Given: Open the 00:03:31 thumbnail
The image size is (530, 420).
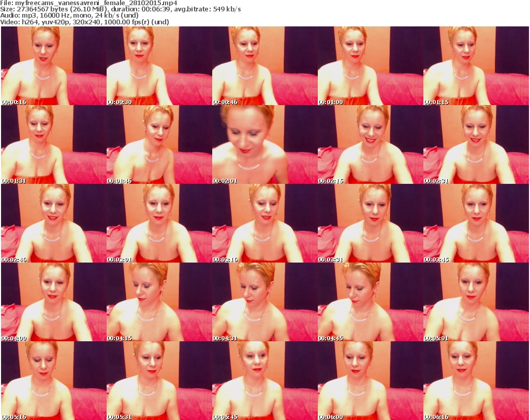Looking at the screenshot, I should pyautogui.click(x=370, y=224).
